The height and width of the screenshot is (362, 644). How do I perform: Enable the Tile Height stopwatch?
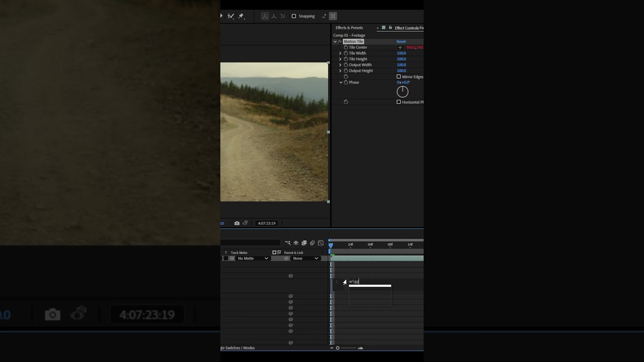[346, 59]
